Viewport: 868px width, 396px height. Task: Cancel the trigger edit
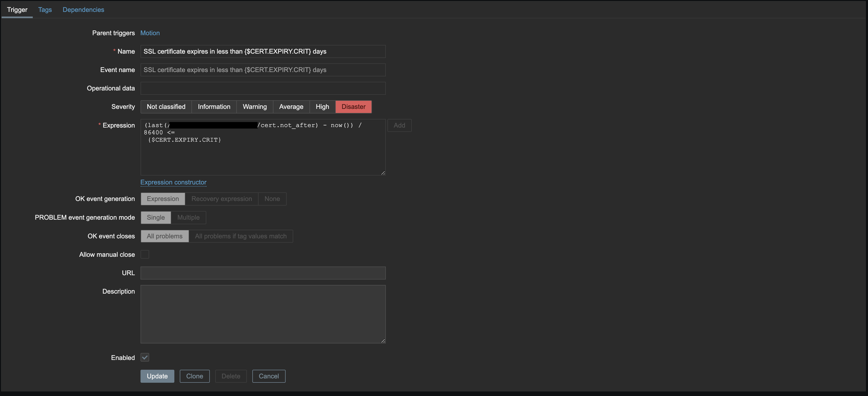click(x=268, y=376)
